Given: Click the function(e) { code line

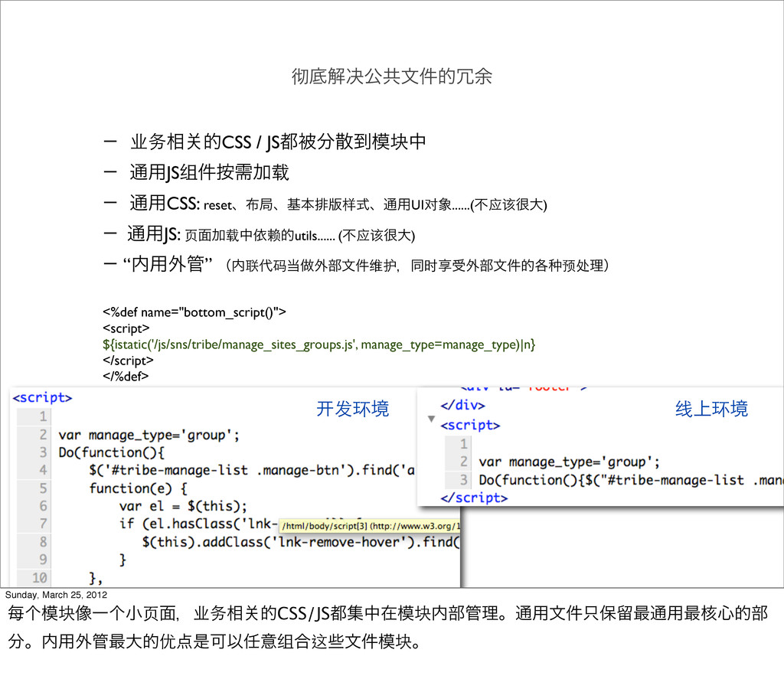Looking at the screenshot, I should coord(139,488).
